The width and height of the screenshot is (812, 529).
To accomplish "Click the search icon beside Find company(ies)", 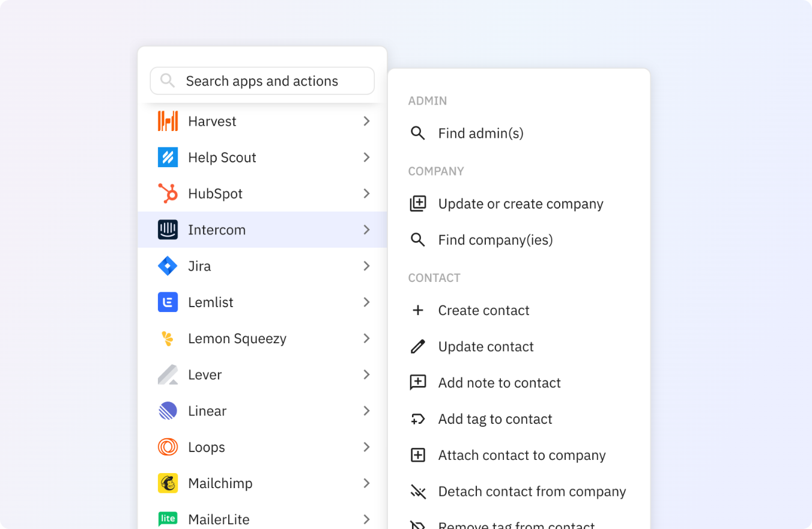I will (417, 240).
